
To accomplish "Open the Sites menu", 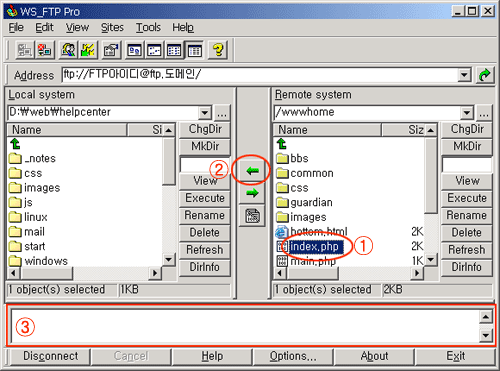I will point(112,27).
